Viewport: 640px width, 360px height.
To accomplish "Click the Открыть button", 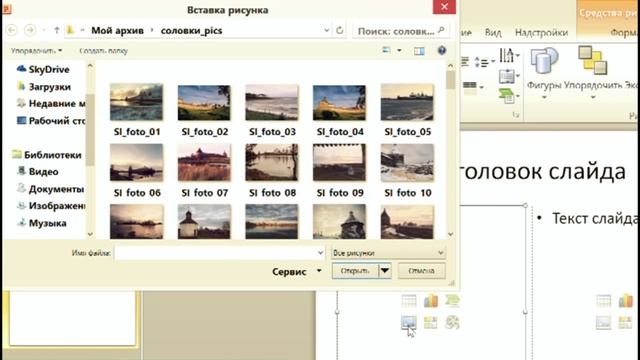I will point(356,271).
